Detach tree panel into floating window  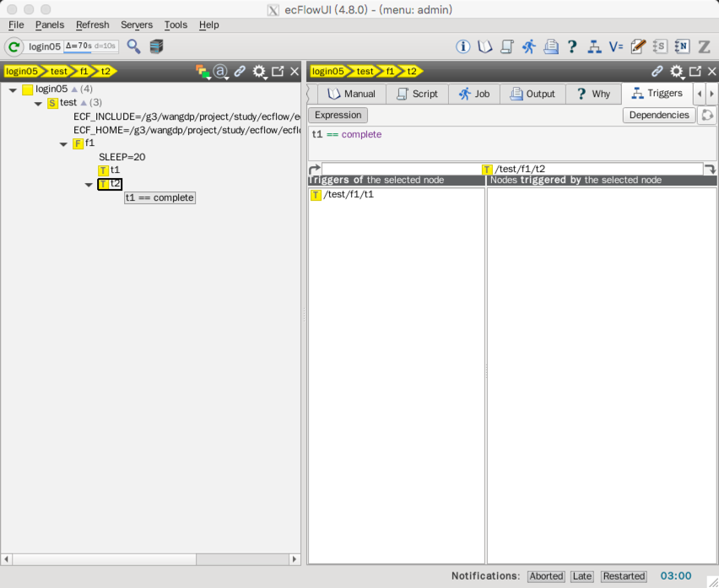[x=278, y=71]
